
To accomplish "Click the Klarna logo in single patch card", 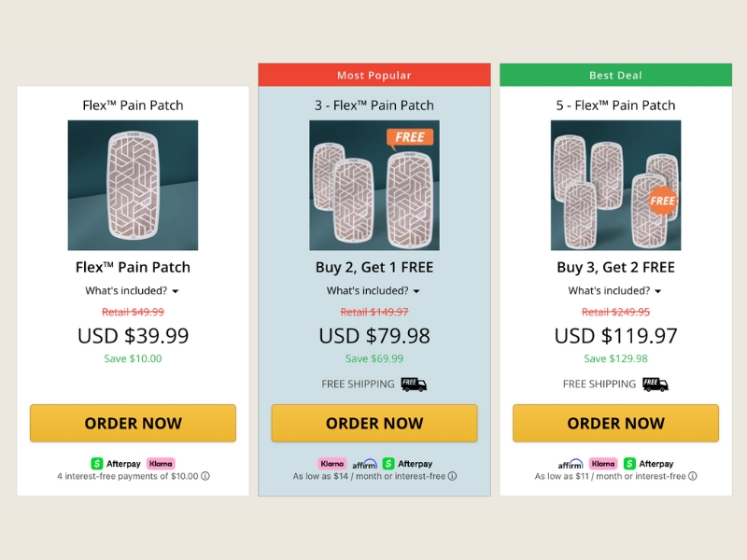I will coord(161,463).
